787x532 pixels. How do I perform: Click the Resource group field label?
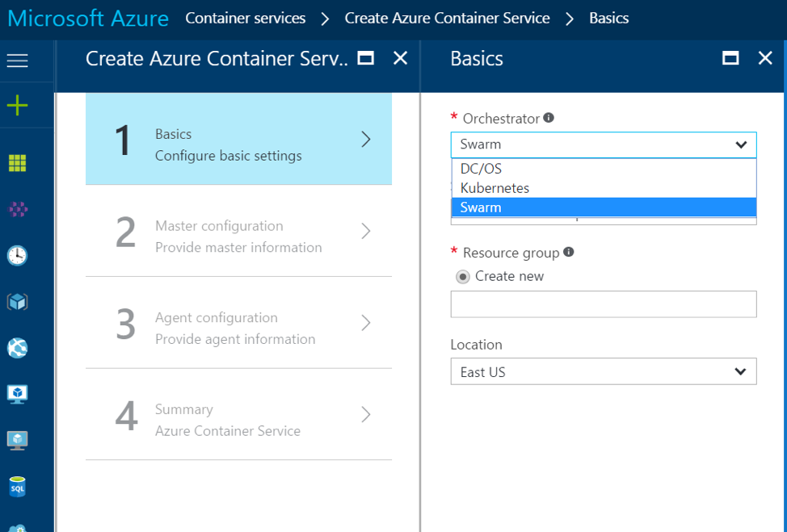tap(511, 253)
